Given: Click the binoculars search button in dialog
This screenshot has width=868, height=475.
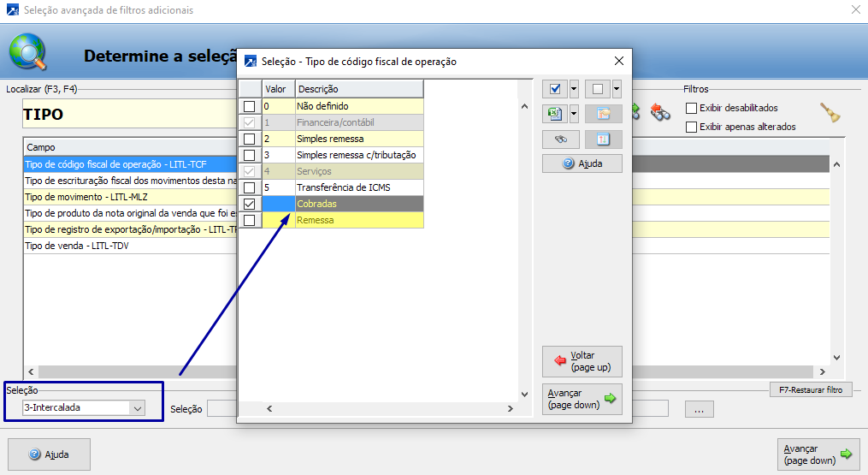Looking at the screenshot, I should pyautogui.click(x=561, y=140).
